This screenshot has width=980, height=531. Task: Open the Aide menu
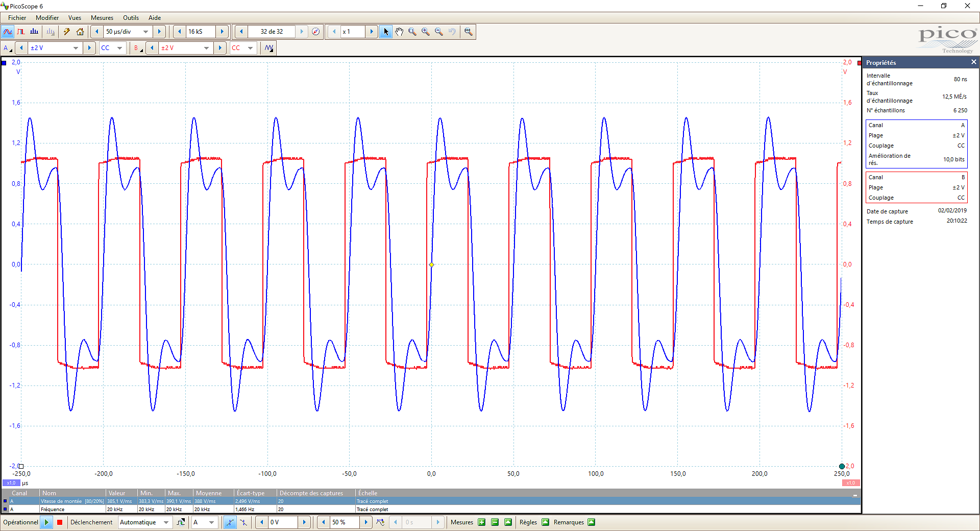155,18
